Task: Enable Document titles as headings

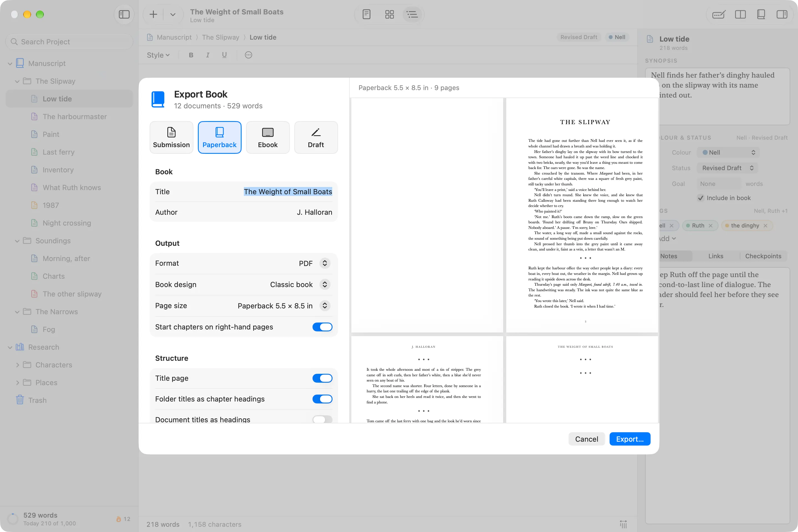Action: [322, 420]
